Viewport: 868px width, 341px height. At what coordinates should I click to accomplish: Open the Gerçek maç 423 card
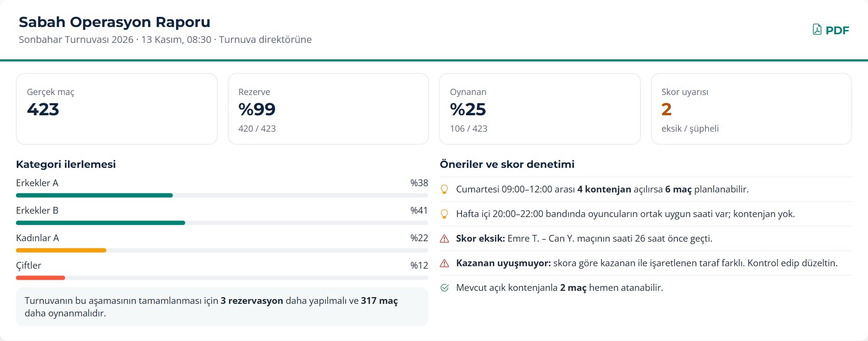click(x=117, y=109)
